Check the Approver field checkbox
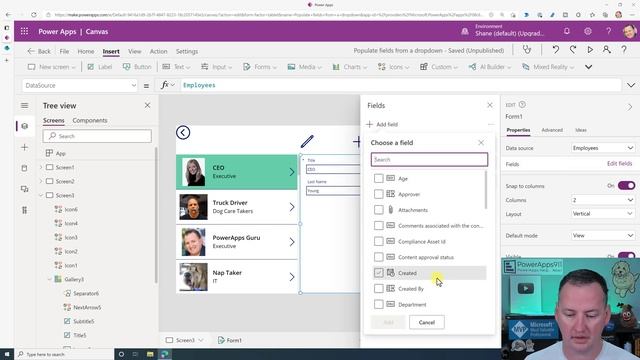The width and height of the screenshot is (640, 360). tap(378, 194)
